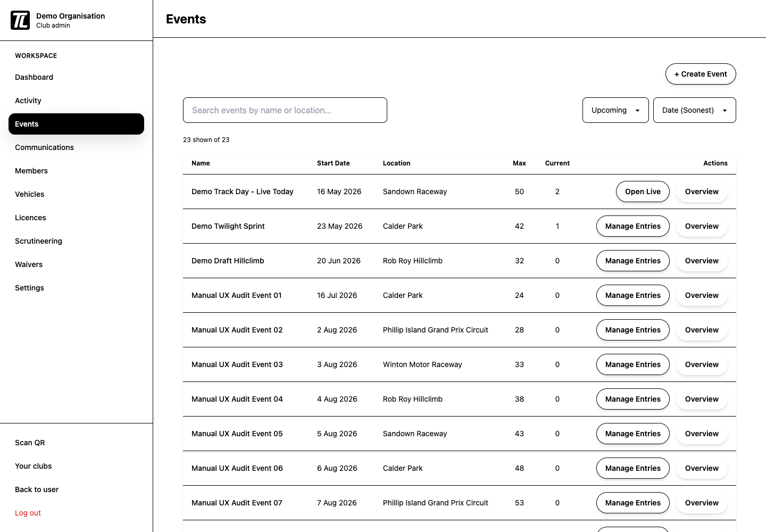Manage Entries for Manual UX Audit Event 07
This screenshot has height=532, width=766.
[633, 503]
